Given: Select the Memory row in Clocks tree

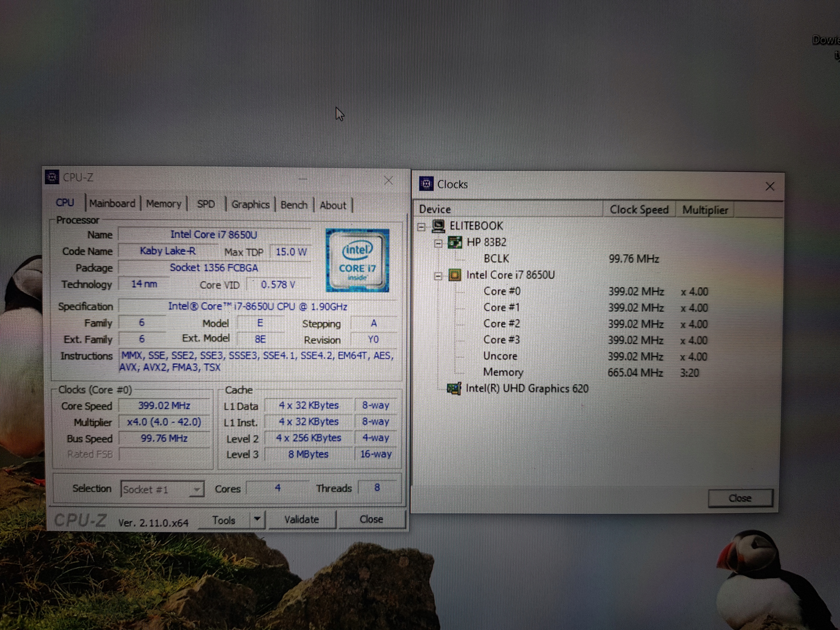Looking at the screenshot, I should (503, 372).
